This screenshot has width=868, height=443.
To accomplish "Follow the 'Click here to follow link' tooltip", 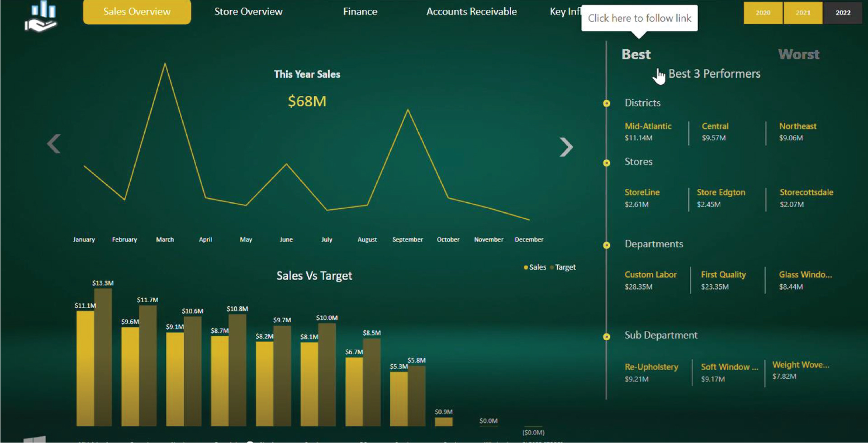I will [x=639, y=18].
